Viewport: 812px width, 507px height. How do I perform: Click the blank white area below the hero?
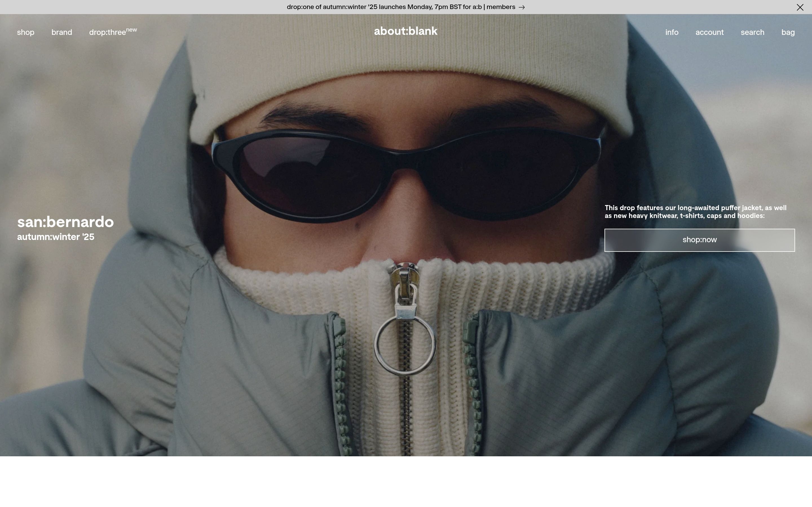[x=406, y=482]
